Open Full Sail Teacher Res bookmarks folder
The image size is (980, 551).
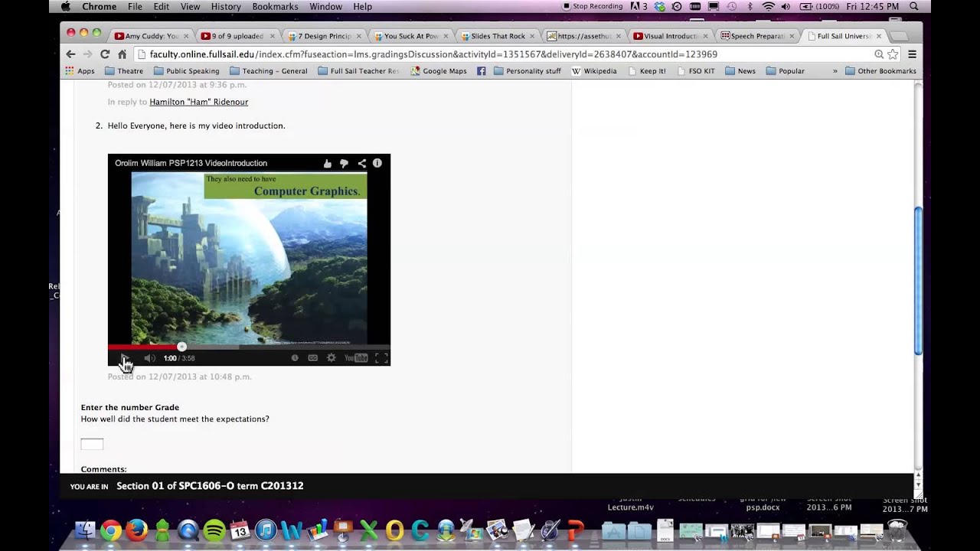358,71
